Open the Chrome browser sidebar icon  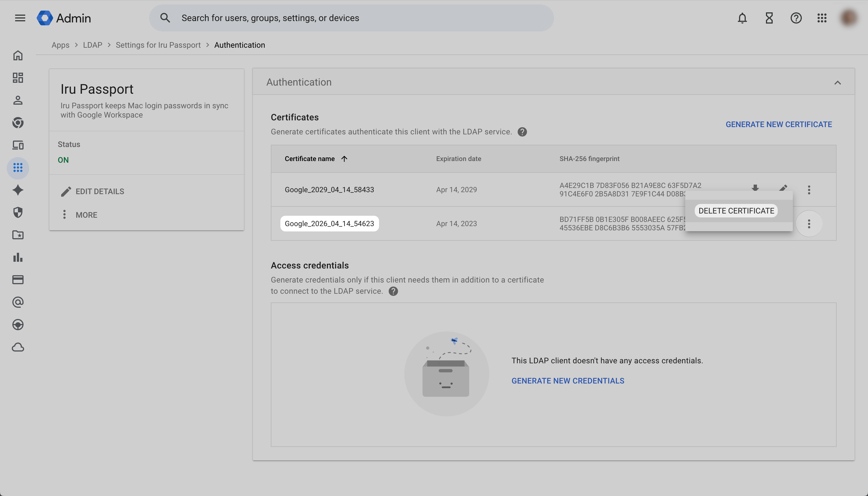18,123
